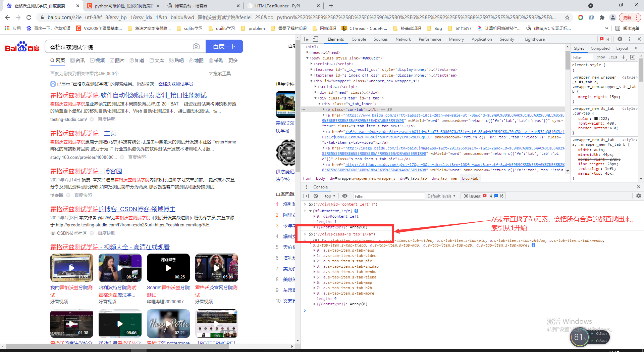Show more Styles pane tabs chevron

(636, 48)
